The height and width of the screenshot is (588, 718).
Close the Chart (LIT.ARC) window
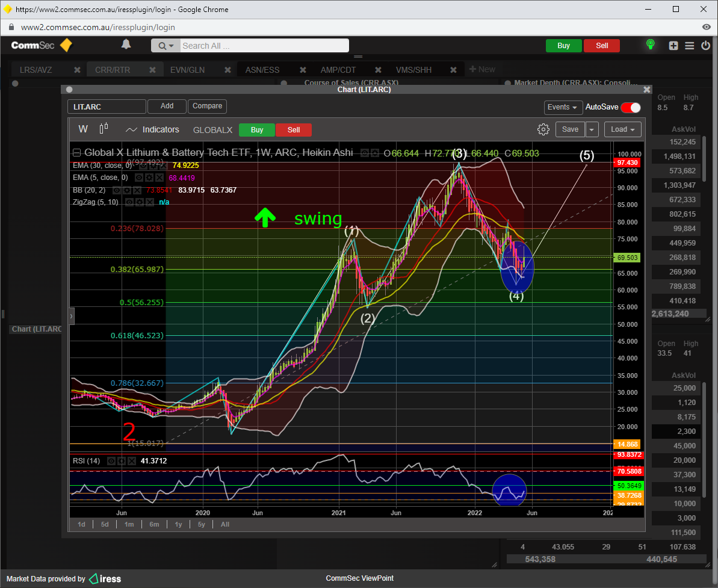coord(646,89)
